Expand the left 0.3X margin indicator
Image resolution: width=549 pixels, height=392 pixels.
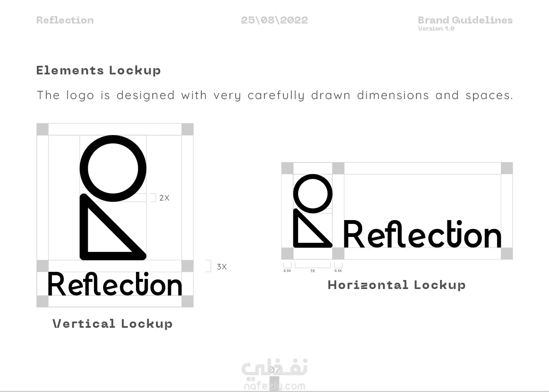tap(287, 268)
